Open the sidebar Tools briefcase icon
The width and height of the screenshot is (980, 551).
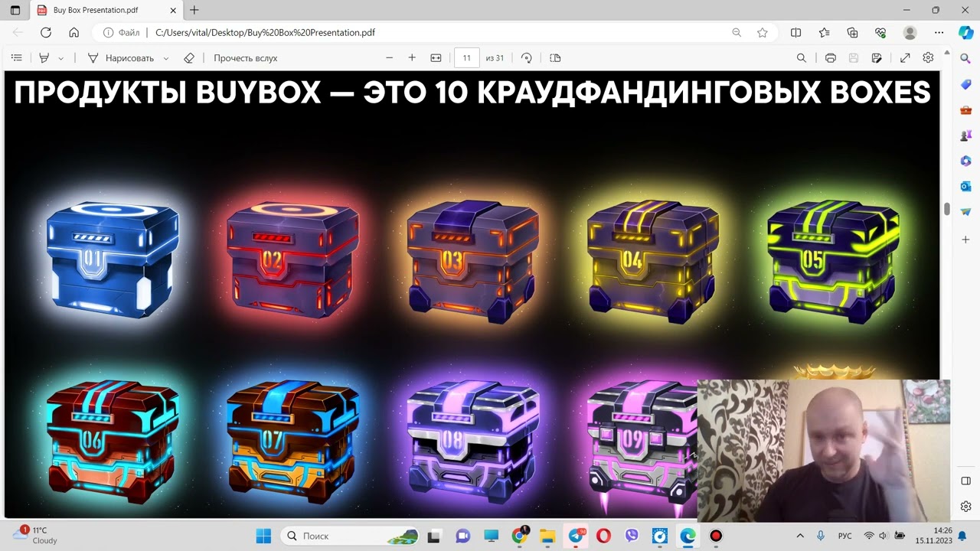[966, 109]
